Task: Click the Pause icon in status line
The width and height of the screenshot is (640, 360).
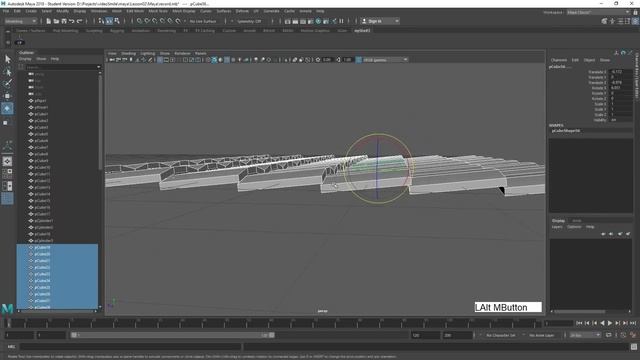Action: click(341, 21)
